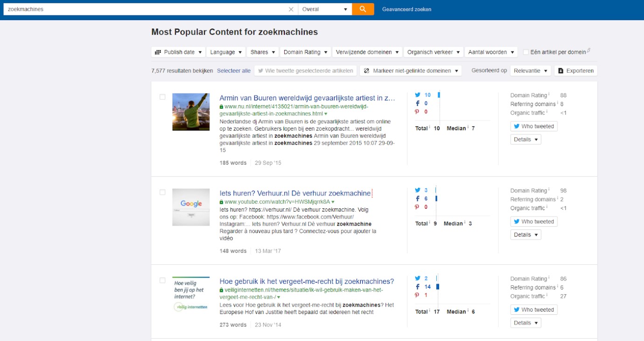The image size is (644, 341).
Task: Open the Markeer niet-gelinkte domeinen menu
Action: (x=410, y=71)
